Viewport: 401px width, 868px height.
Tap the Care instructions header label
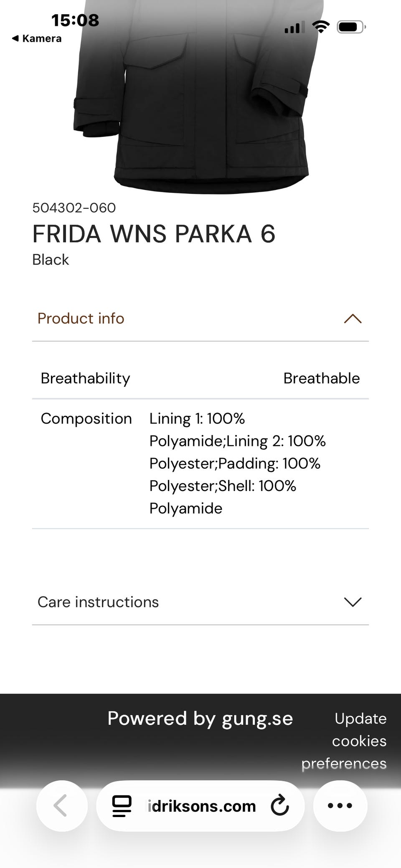point(98,602)
